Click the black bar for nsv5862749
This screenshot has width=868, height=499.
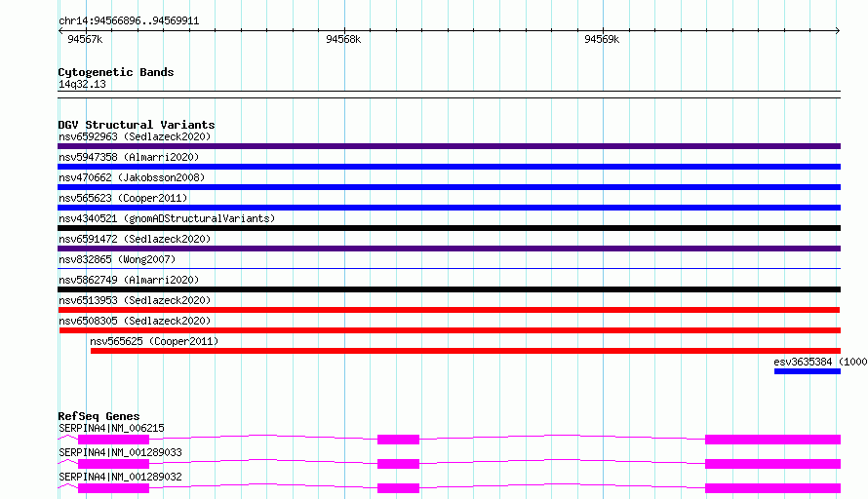pos(449,289)
